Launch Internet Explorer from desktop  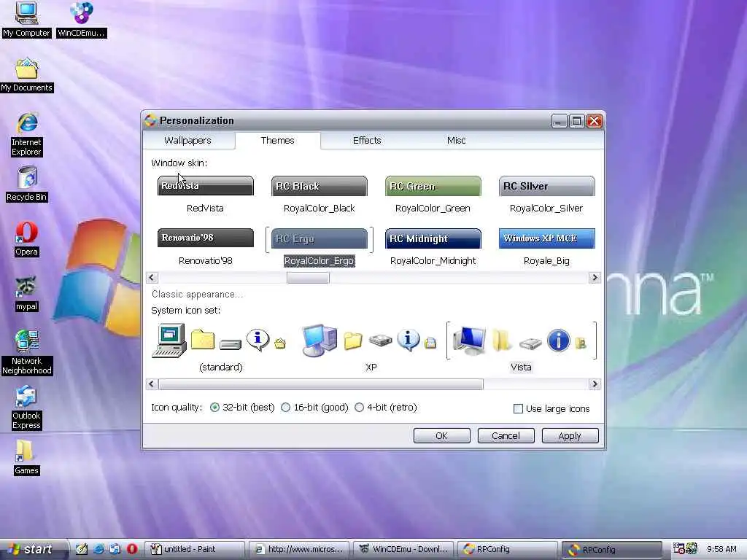[26, 134]
